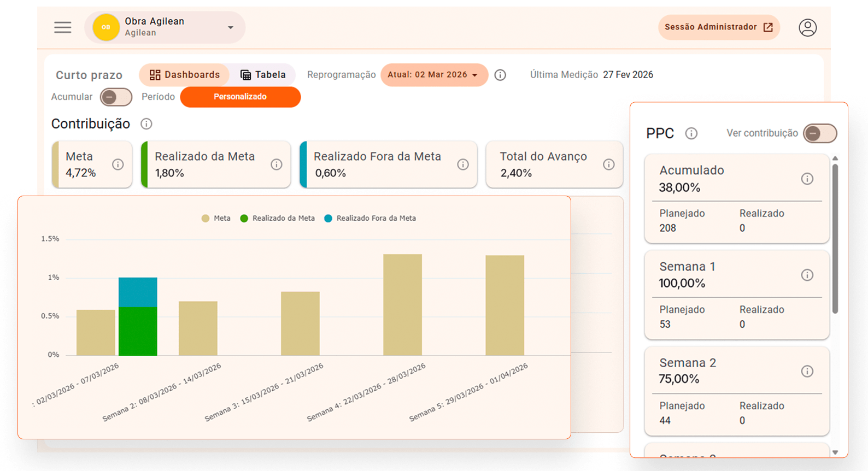
Task: Click the Última Medição date 27 Fev 2026
Action: point(628,75)
